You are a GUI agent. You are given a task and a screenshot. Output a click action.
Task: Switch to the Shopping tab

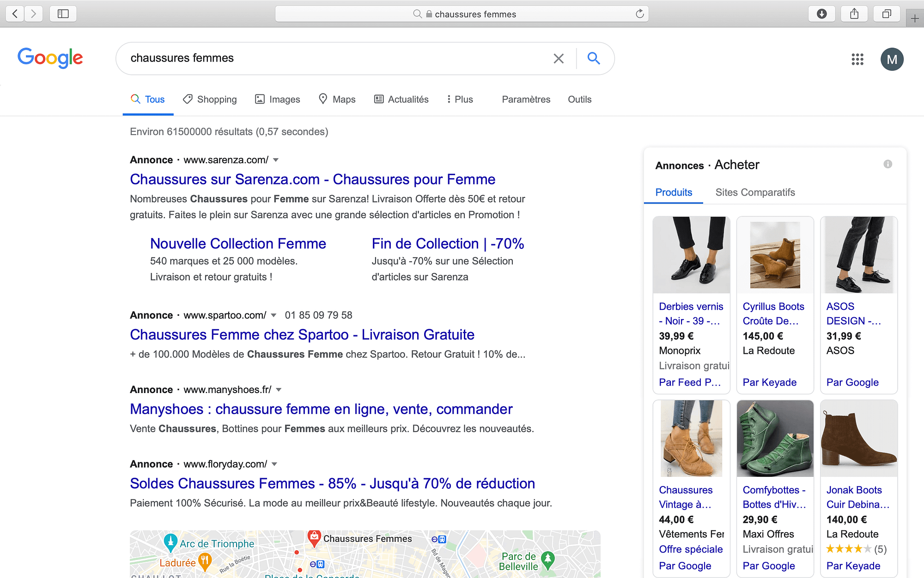click(x=210, y=99)
